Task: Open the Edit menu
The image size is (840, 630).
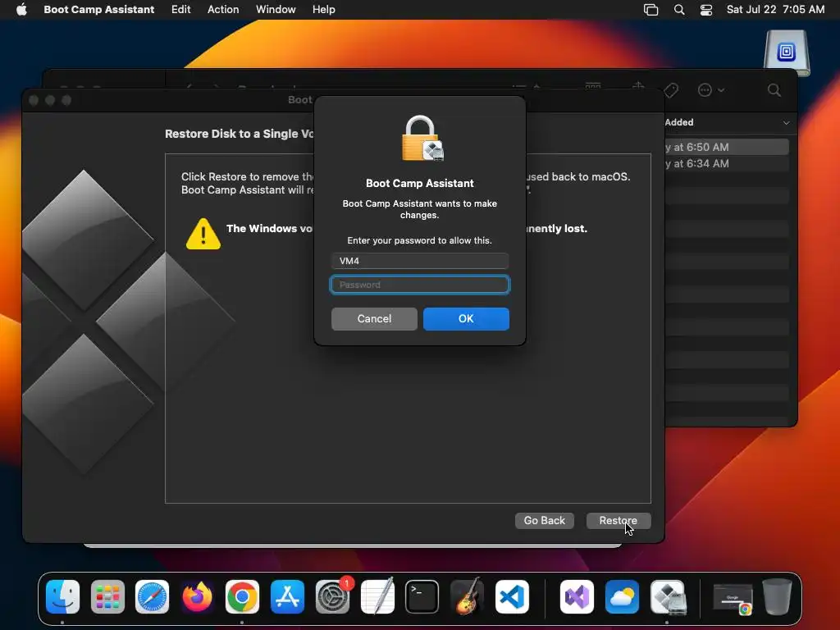Action: click(180, 10)
